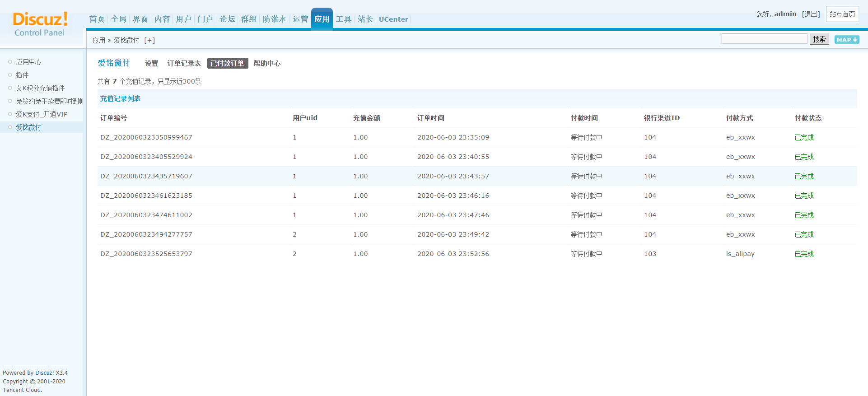Image resolution: width=868 pixels, height=396 pixels.
Task: Select the 已付款订单 tab
Action: (228, 63)
